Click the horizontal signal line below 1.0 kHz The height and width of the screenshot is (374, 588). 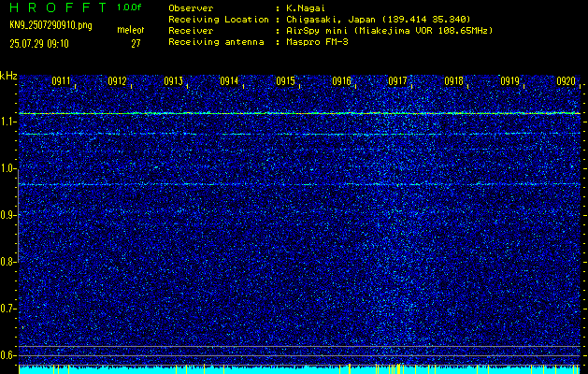(x=300, y=184)
